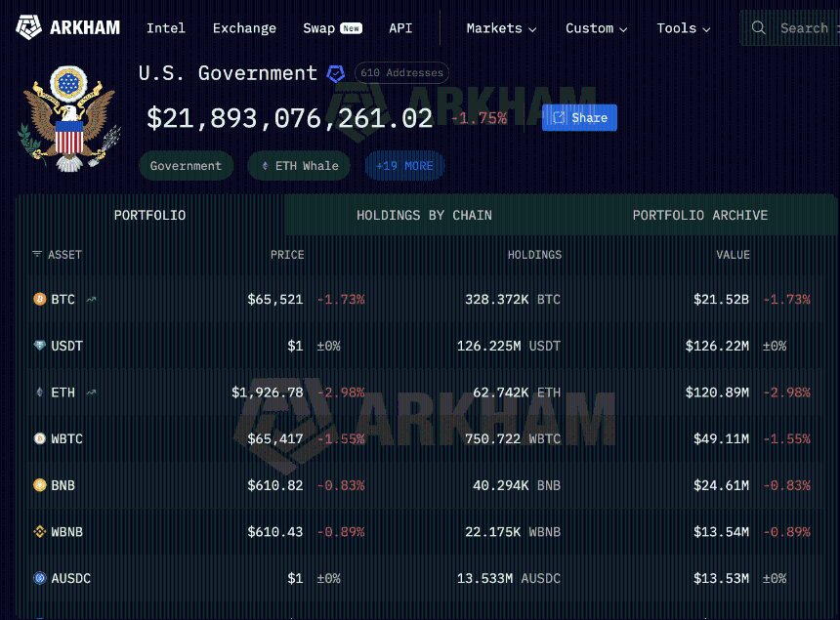Show more tags with +19 MORE
Viewport: 840px width, 620px height.
pos(404,166)
